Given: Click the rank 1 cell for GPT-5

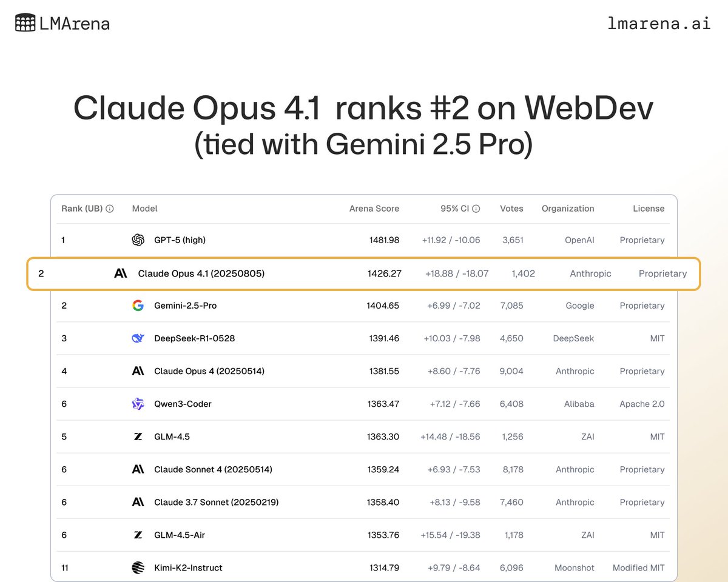Looking at the screenshot, I should (63, 240).
